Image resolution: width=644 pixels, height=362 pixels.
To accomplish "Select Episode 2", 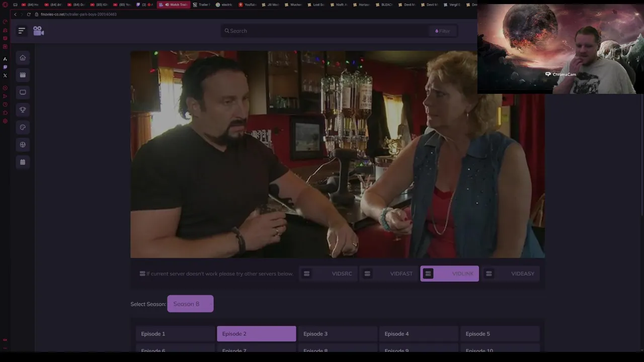I will coord(257,334).
